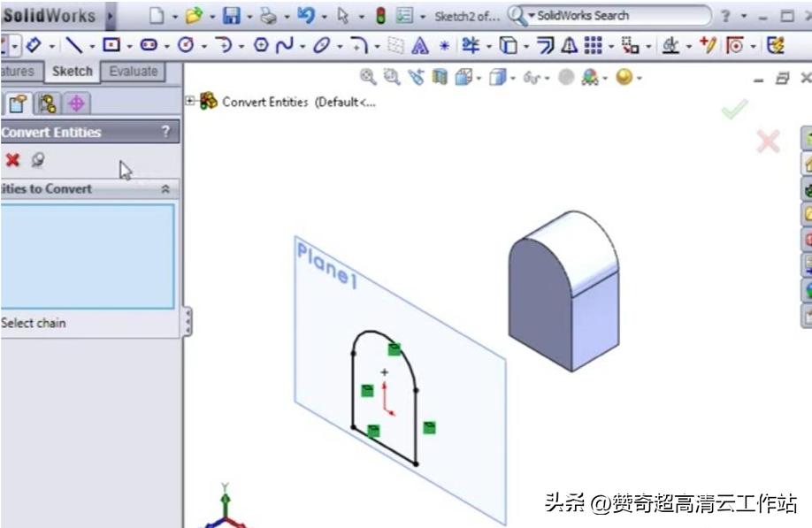Click the Quick Snaps icon

[x=734, y=46]
